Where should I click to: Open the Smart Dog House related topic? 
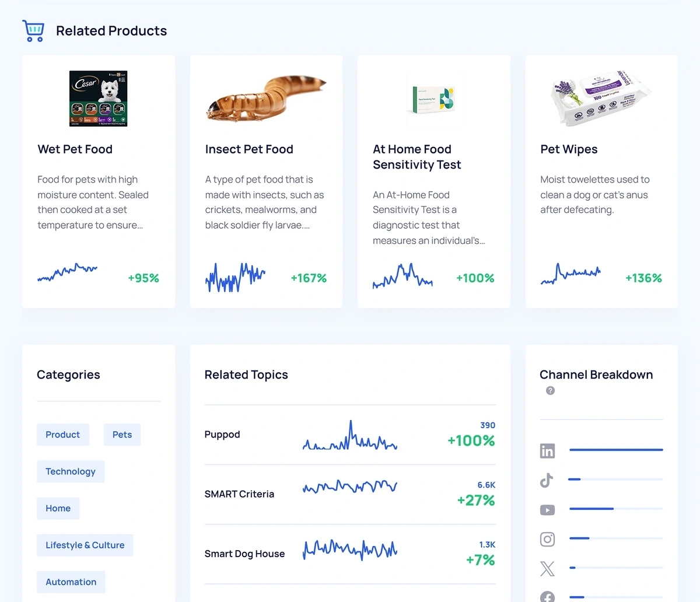point(244,554)
